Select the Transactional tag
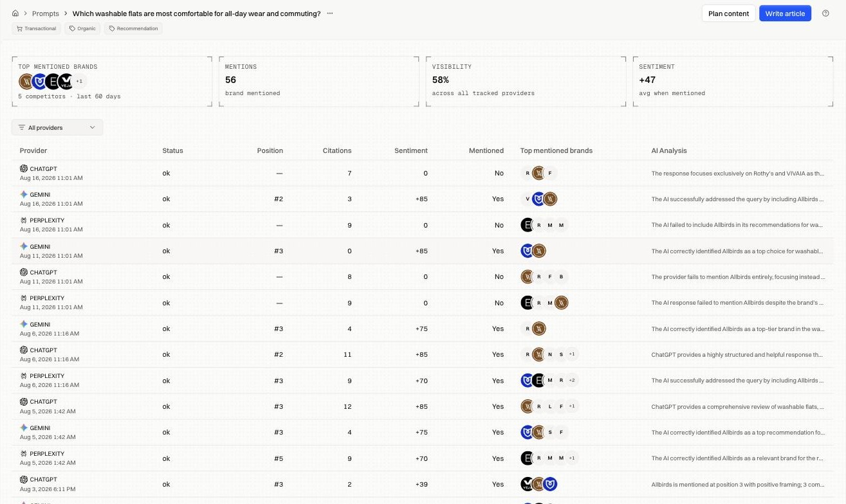The height and width of the screenshot is (504, 846). pyautogui.click(x=36, y=28)
